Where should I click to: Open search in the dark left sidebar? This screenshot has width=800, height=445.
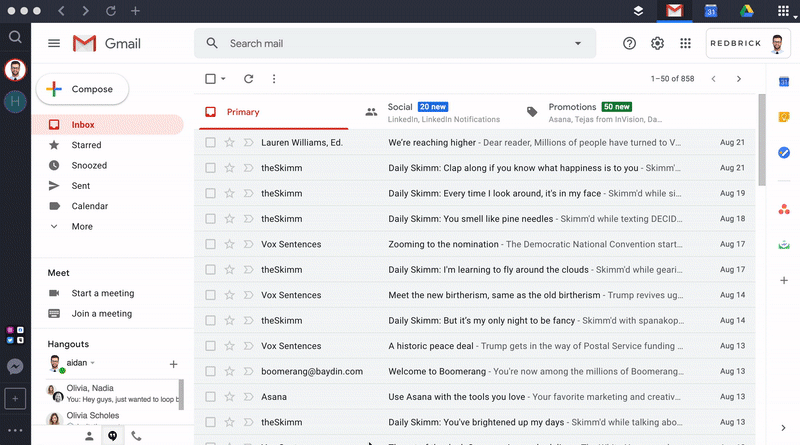(15, 37)
